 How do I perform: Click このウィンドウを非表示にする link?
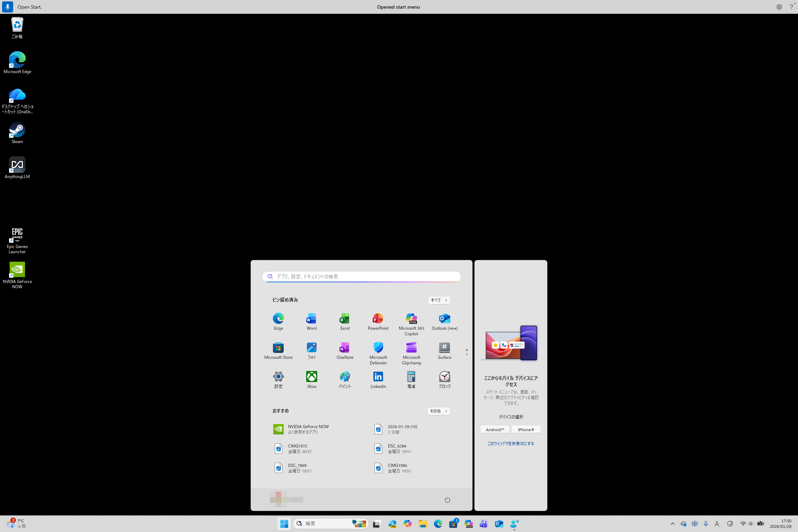tap(511, 443)
